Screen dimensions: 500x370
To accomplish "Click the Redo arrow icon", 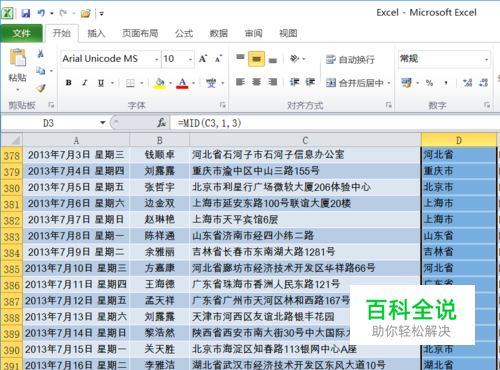I will click(63, 13).
